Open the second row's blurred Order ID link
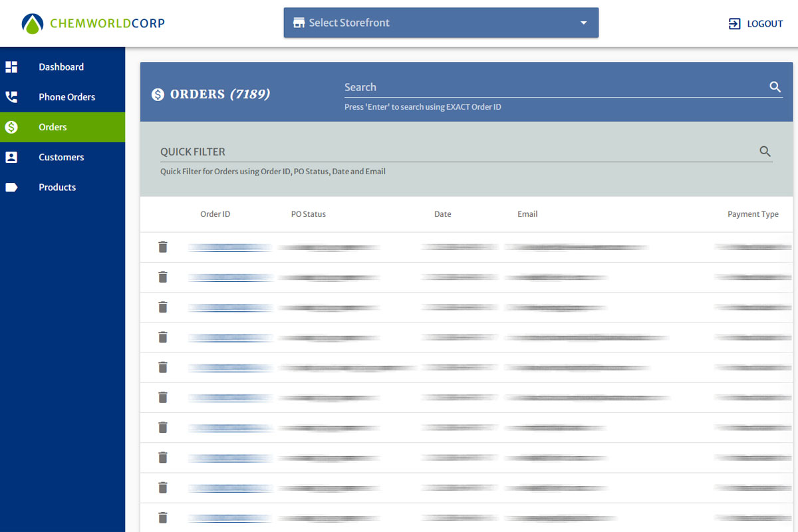798x532 pixels. click(231, 277)
